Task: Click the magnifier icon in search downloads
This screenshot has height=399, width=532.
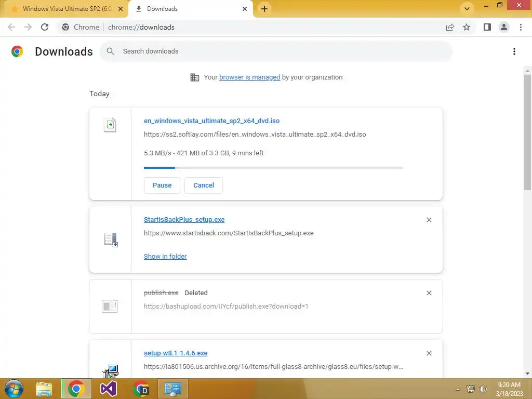Action: coord(110,51)
